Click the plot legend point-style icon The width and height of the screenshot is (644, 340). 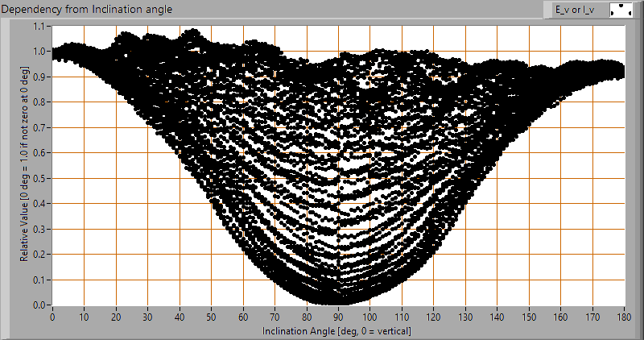pyautogui.click(x=621, y=10)
